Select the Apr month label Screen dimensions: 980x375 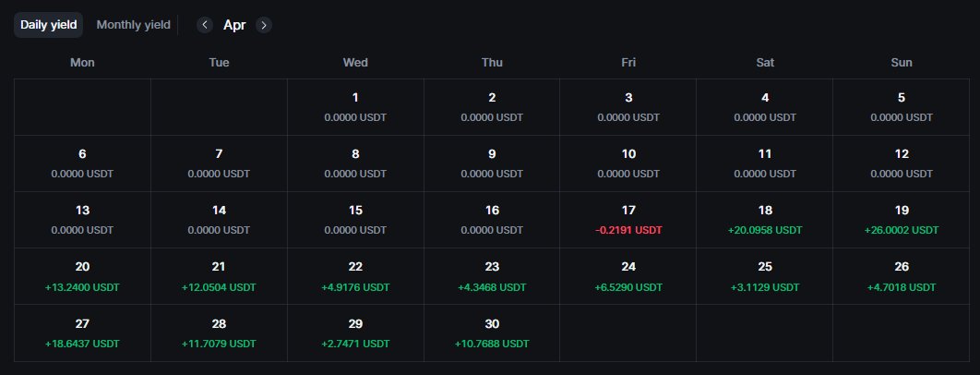click(234, 25)
